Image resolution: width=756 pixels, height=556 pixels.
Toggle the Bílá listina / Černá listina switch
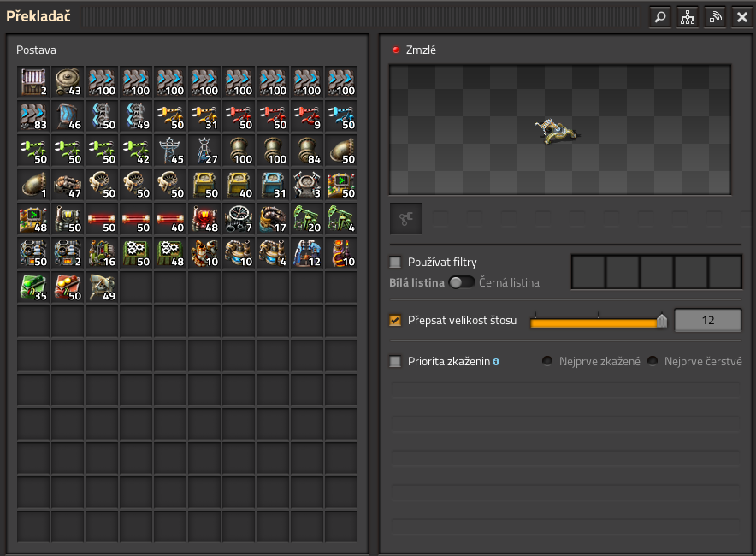pyautogui.click(x=462, y=282)
